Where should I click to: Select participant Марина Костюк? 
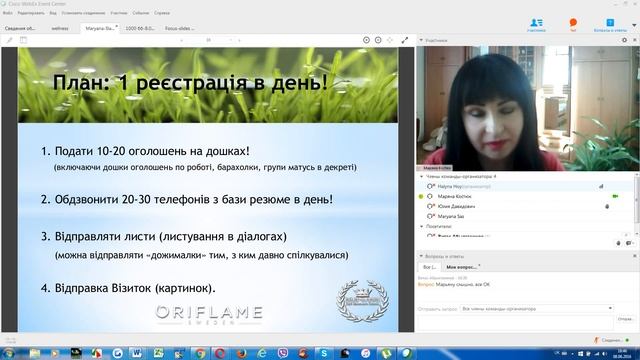pyautogui.click(x=527, y=196)
